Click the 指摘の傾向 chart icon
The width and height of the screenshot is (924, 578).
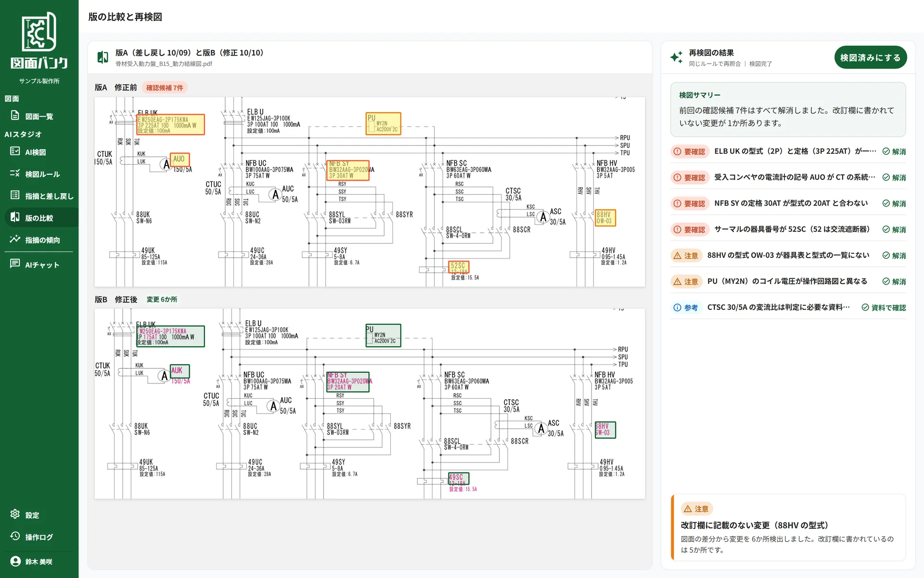pos(15,239)
